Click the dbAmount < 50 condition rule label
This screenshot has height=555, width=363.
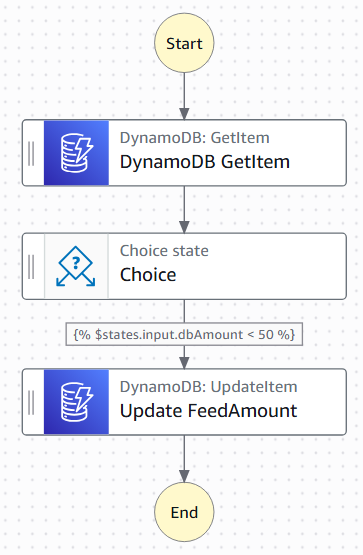pos(184,334)
